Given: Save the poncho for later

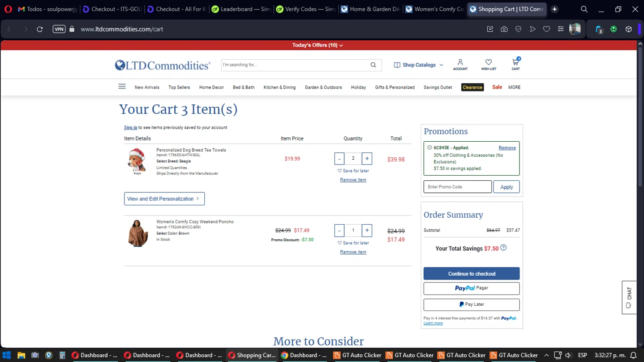Looking at the screenshot, I should click(x=353, y=243).
